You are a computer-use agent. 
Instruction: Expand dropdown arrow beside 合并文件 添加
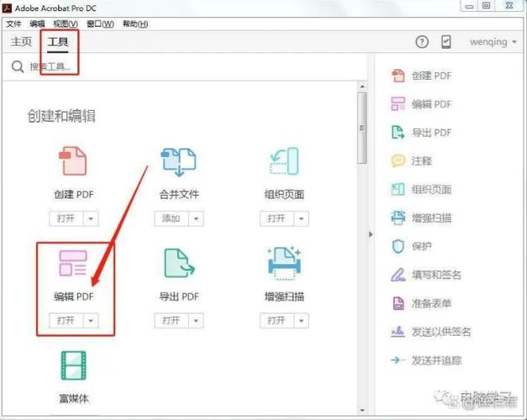tap(197, 218)
